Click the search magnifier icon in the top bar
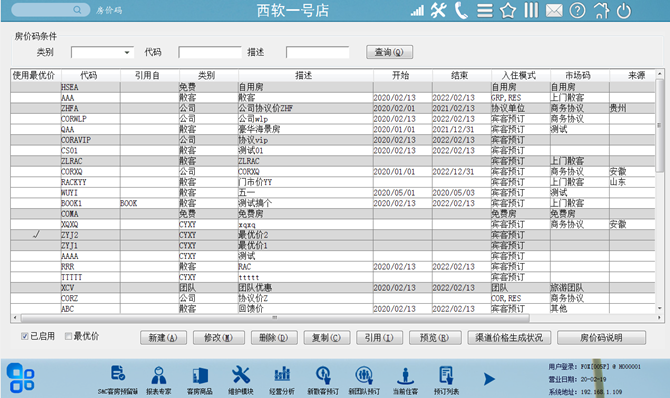The width and height of the screenshot is (670, 398). coord(77,10)
